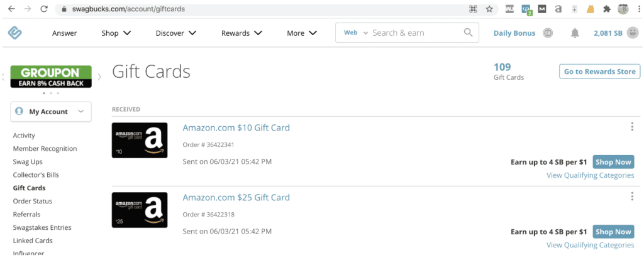Image resolution: width=644 pixels, height=270 pixels.
Task: Open options menu for the $10 gift card
Action: (x=631, y=127)
